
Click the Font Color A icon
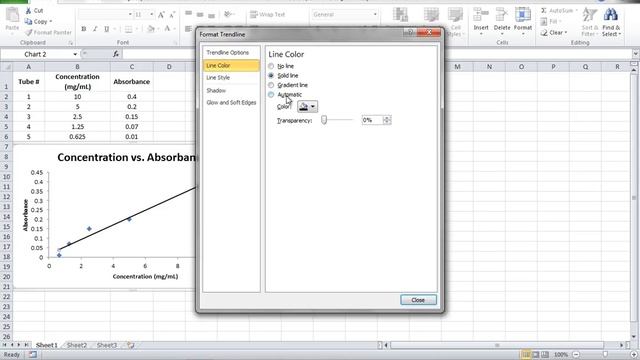pyautogui.click(x=167, y=29)
